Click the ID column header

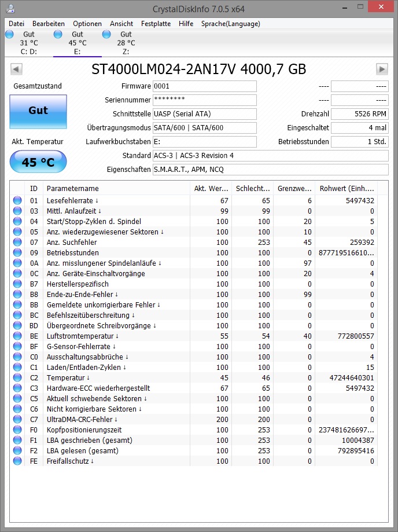pyautogui.click(x=34, y=188)
